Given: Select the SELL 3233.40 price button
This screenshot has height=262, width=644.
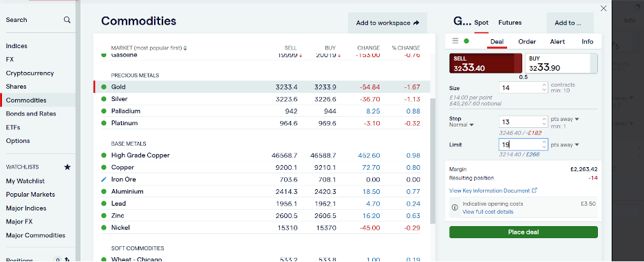Looking at the screenshot, I should click(x=486, y=64).
